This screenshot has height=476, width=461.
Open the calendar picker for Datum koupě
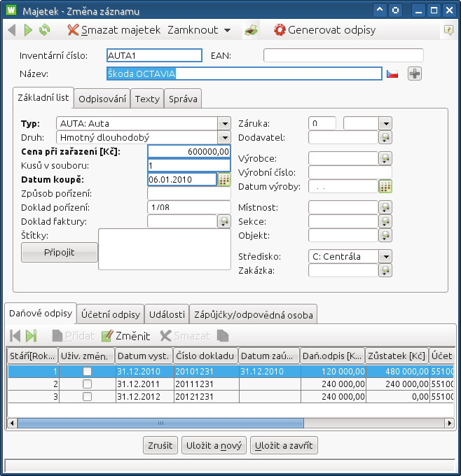(224, 179)
